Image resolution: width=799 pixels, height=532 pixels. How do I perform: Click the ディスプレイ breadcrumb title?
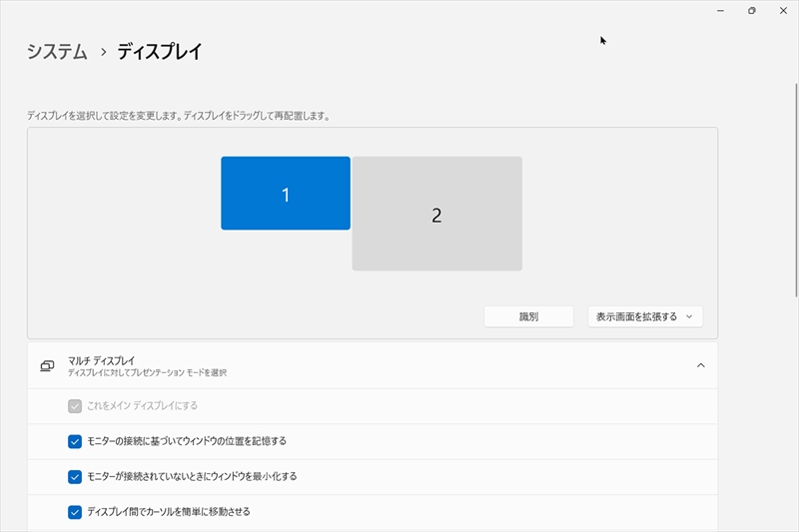point(160,52)
